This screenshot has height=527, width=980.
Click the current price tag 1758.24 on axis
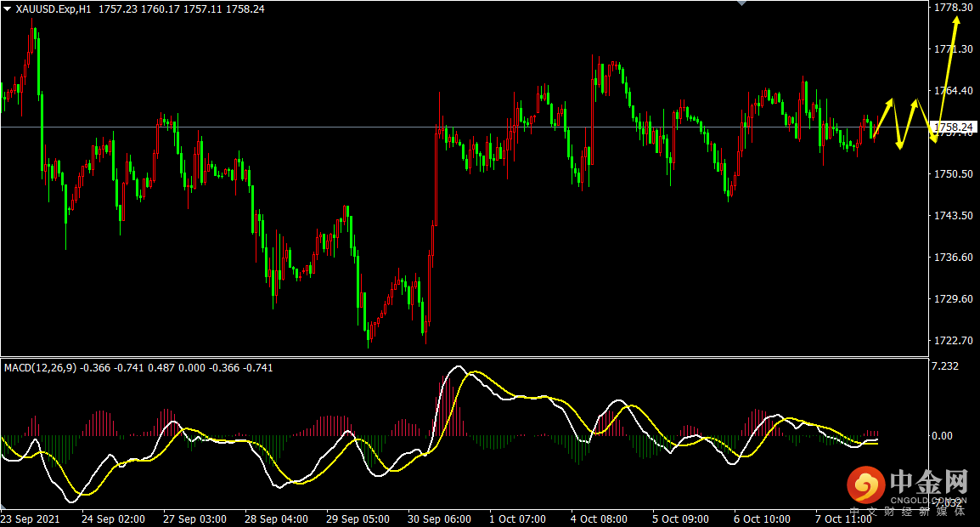click(x=951, y=127)
